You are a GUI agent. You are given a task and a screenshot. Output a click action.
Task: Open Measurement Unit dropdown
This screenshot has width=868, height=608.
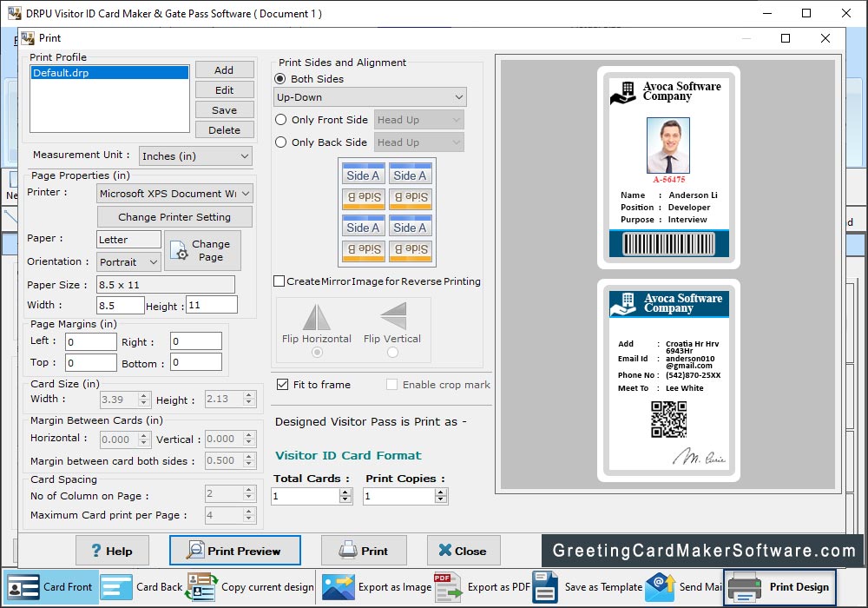[195, 156]
